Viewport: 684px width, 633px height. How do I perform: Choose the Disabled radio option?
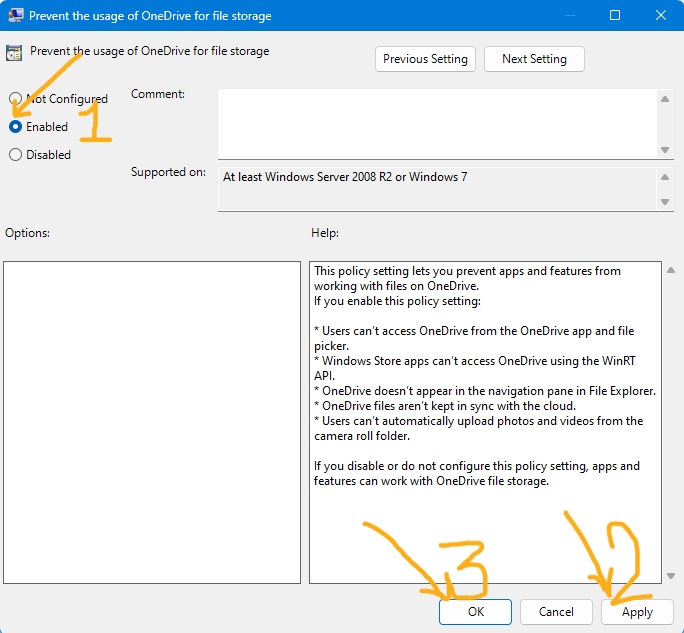pyautogui.click(x=15, y=154)
